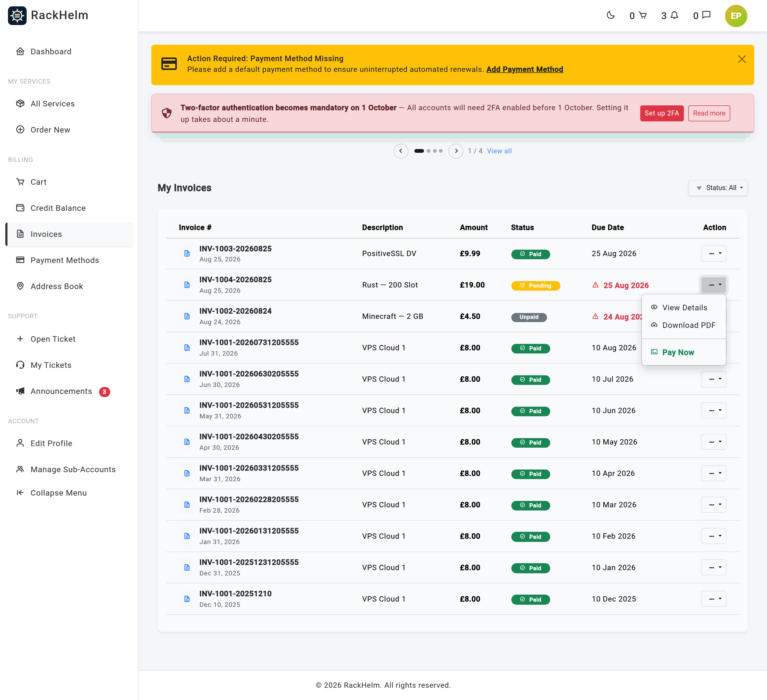Screen dimensions: 767x700
Task: Open All Services in sidebar
Action: point(69,104)
